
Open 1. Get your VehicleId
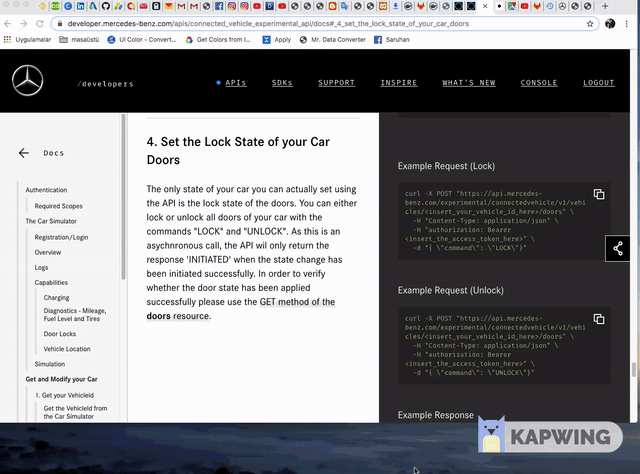[64, 395]
